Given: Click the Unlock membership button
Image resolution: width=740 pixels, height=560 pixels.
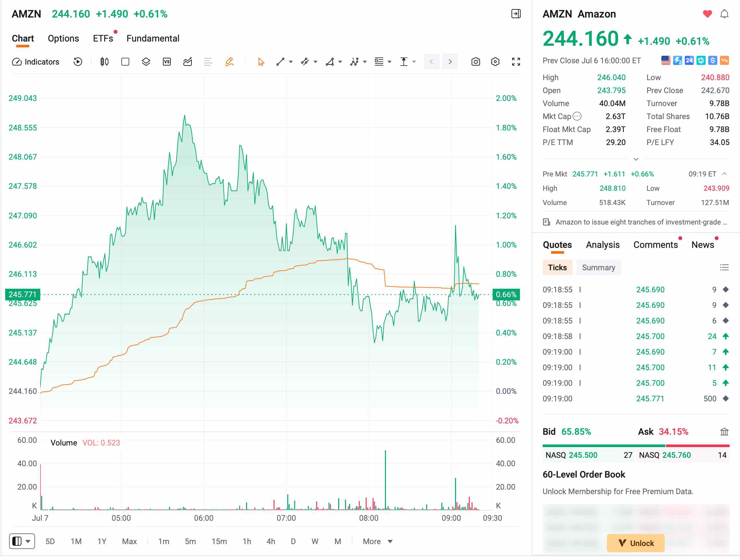Looking at the screenshot, I should click(635, 543).
